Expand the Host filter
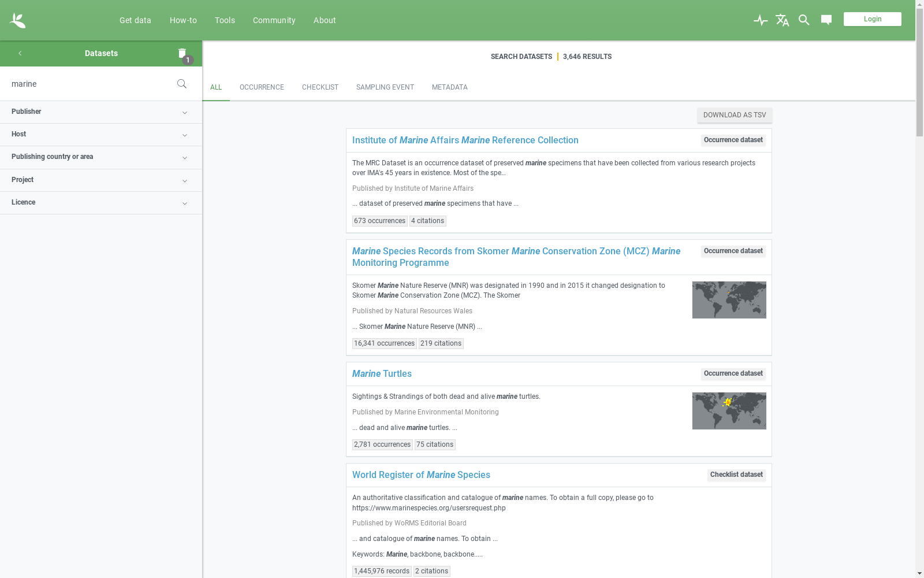Image resolution: width=924 pixels, height=578 pixels. (101, 135)
